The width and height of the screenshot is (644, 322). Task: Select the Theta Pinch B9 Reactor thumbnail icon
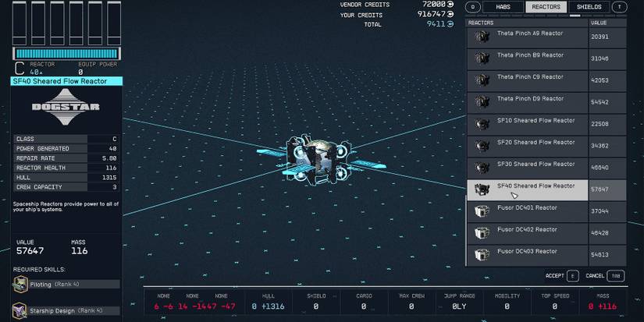coord(482,58)
